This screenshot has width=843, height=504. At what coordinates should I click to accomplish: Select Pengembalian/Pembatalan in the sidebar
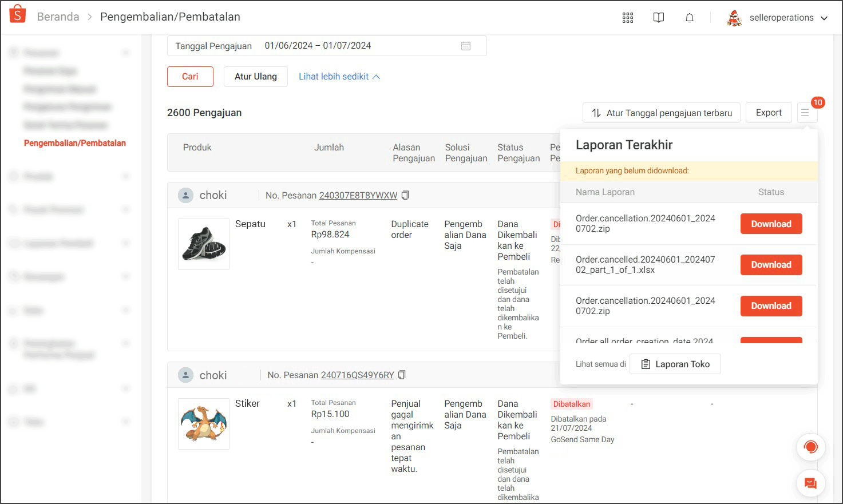pyautogui.click(x=75, y=143)
